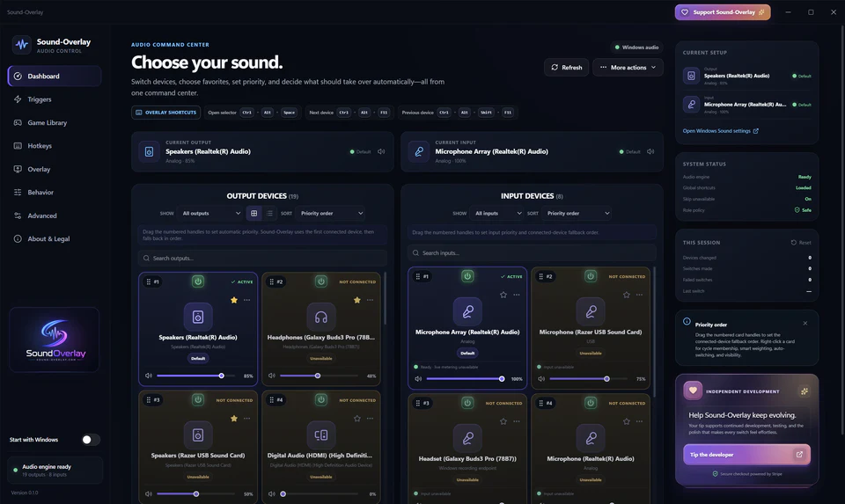Screen dimensions: 845x504
Task: Click Tip the developer button
Action: [x=746, y=455]
